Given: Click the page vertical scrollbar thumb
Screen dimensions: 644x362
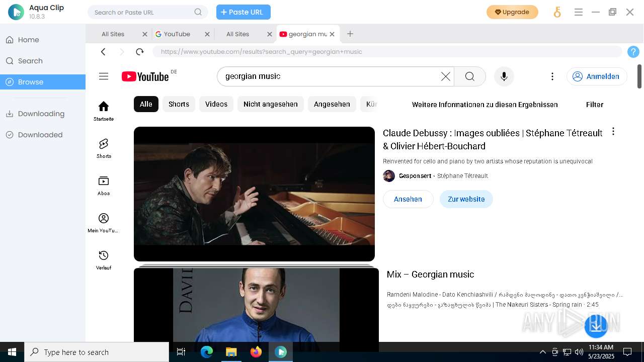Looking at the screenshot, I should click(639, 76).
